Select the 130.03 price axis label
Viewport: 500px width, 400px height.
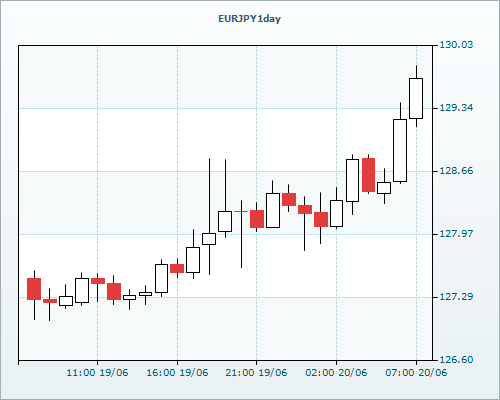coord(456,45)
